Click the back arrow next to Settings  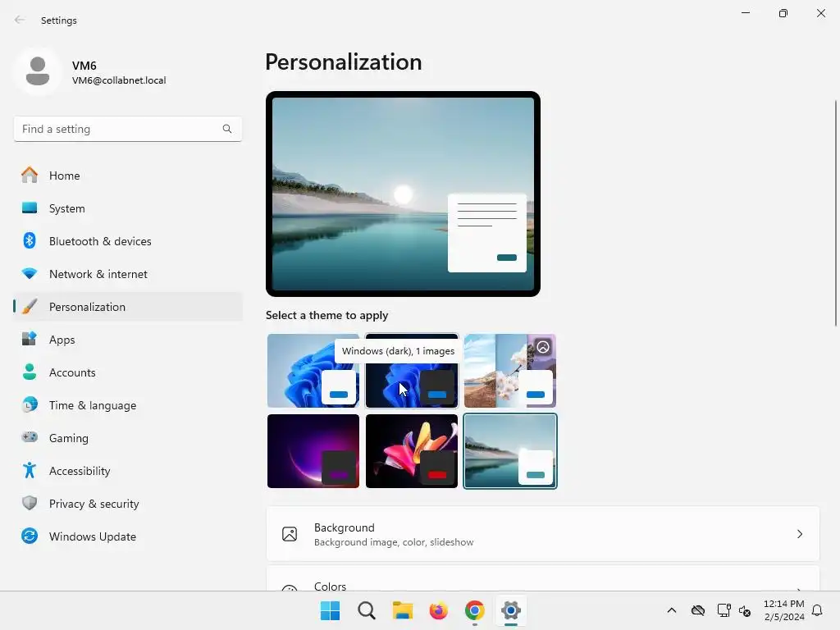point(20,20)
